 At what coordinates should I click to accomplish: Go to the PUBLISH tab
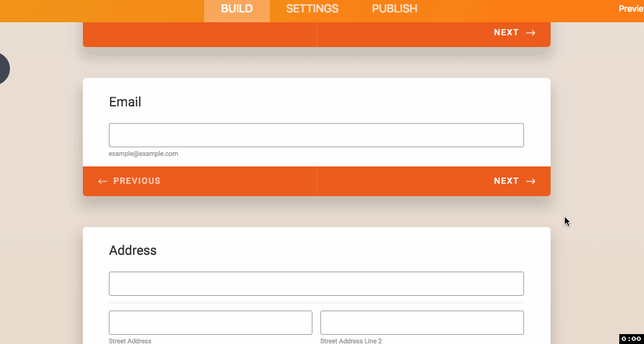coord(394,9)
